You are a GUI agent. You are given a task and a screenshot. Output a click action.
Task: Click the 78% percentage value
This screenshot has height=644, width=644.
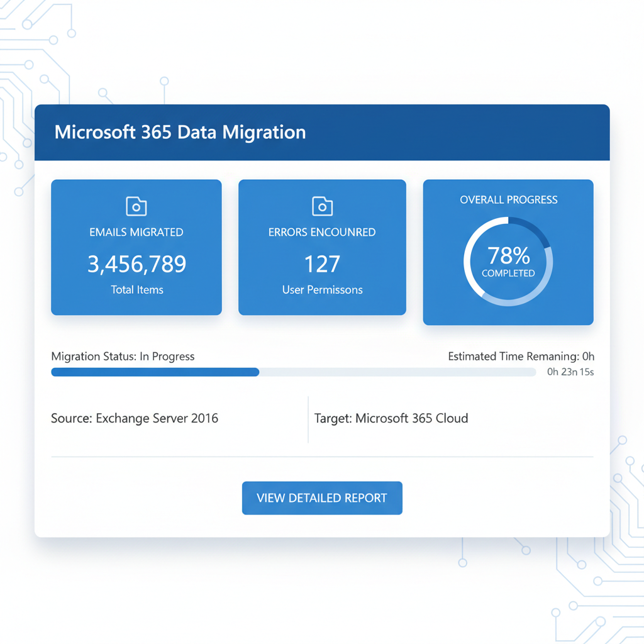pos(508,255)
